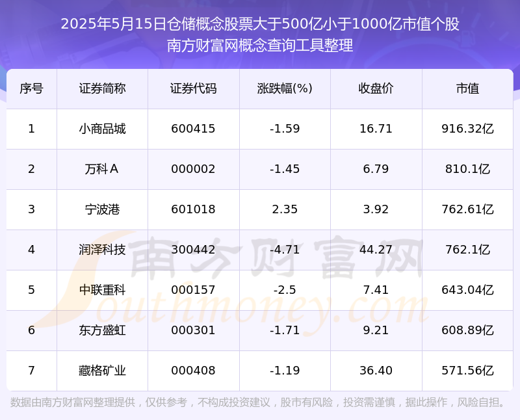Select stock code 000002
The height and width of the screenshot is (420, 520).
(193, 169)
